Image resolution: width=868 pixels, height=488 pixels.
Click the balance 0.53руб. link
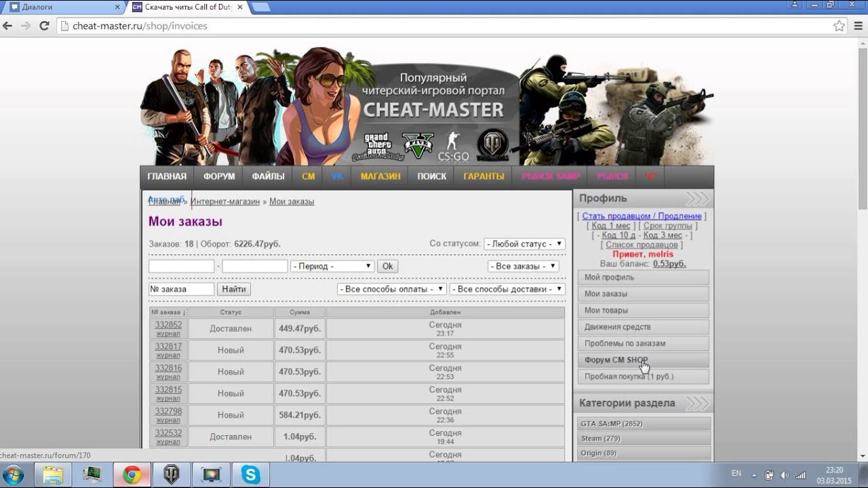669,264
